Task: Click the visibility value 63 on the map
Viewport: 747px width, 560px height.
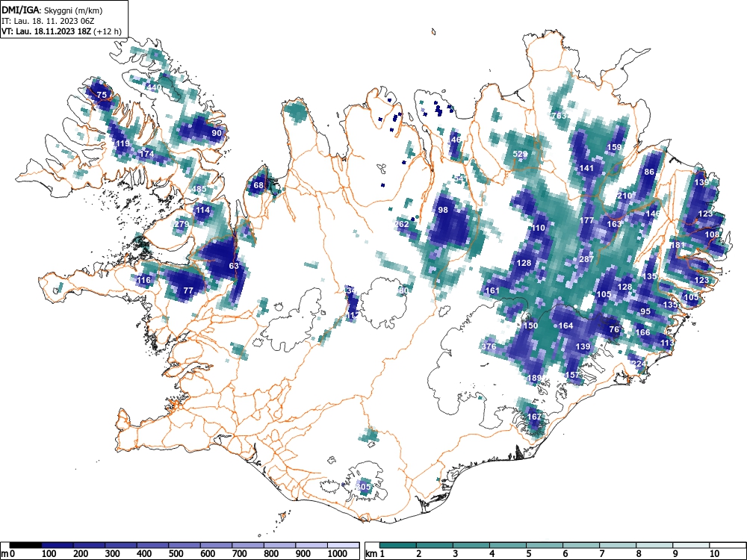Action: coord(233,266)
